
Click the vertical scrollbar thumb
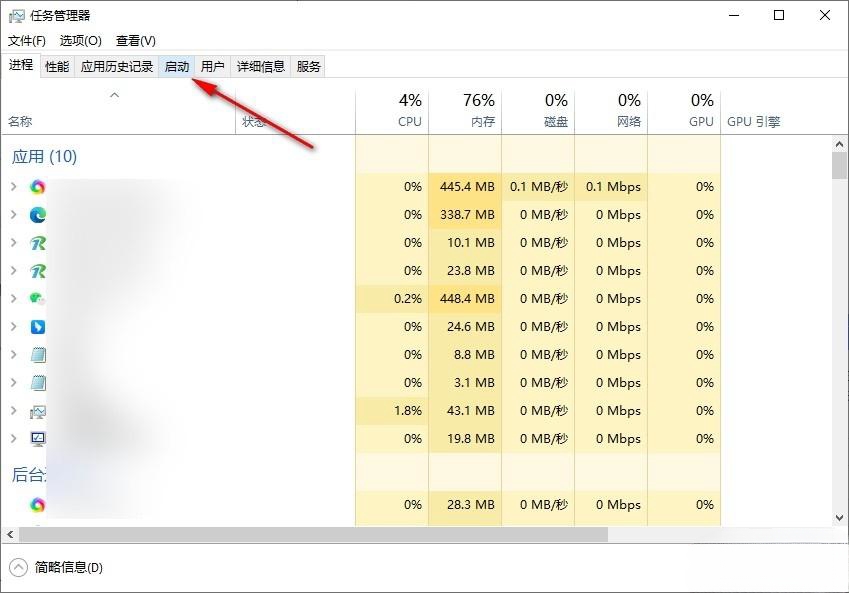(839, 165)
